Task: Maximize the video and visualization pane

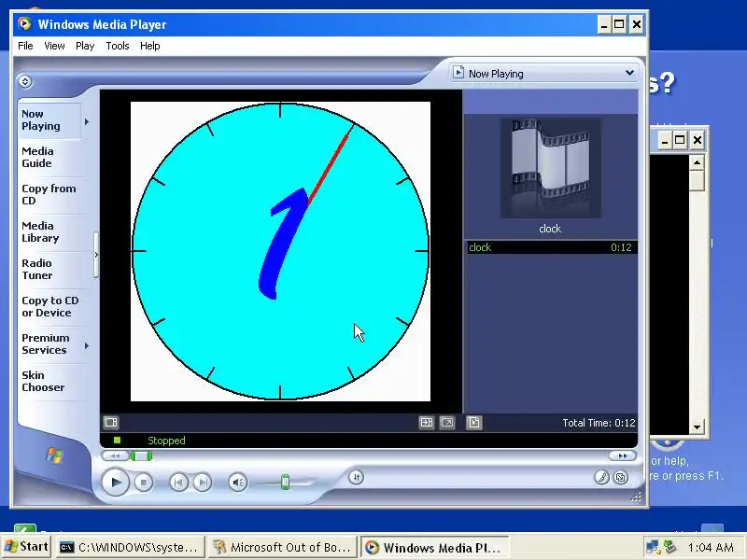Action: pos(426,423)
